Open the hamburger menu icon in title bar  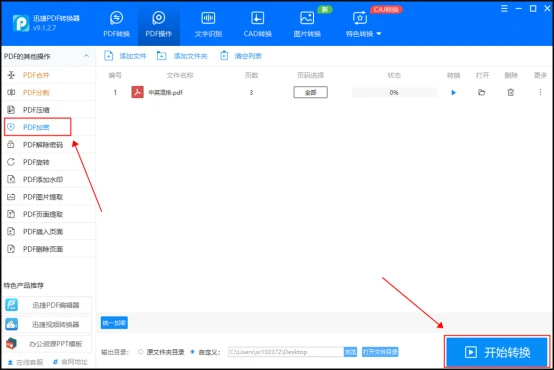tap(504, 8)
